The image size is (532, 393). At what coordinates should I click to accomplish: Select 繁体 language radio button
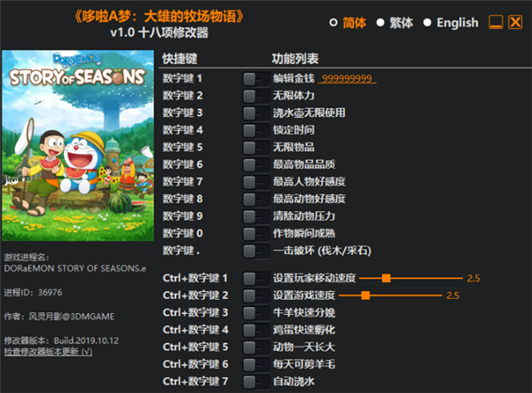coord(380,23)
